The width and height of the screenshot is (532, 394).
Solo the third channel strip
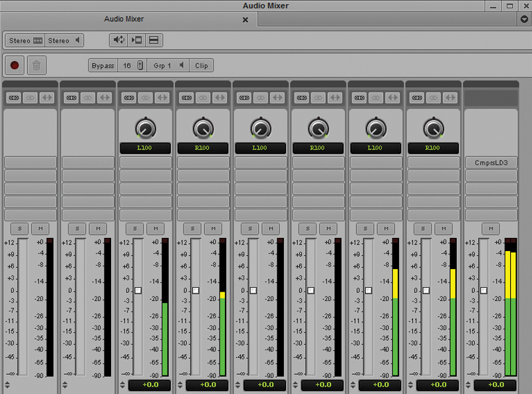click(x=135, y=229)
